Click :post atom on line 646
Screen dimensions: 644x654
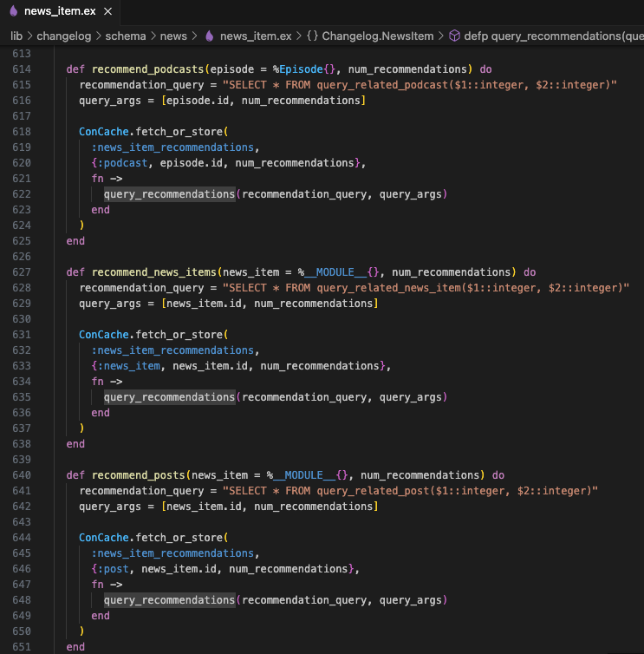point(114,569)
